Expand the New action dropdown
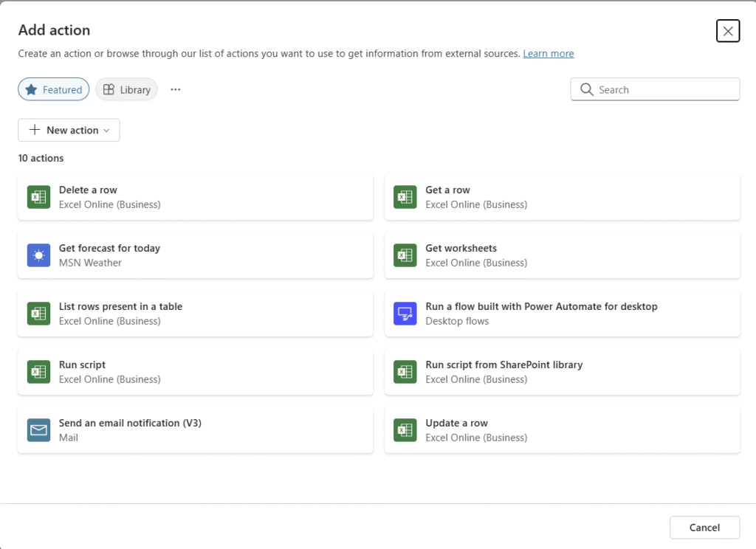756x549 pixels. click(x=69, y=130)
